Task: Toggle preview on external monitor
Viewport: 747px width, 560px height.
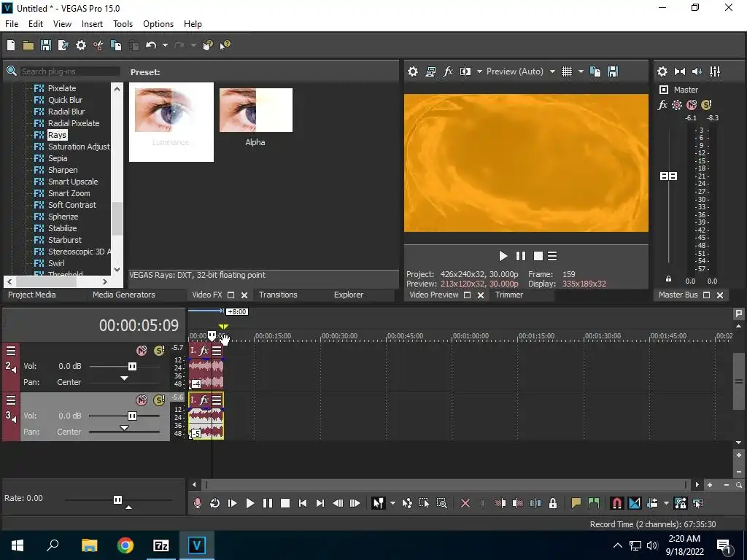Action: click(x=430, y=71)
